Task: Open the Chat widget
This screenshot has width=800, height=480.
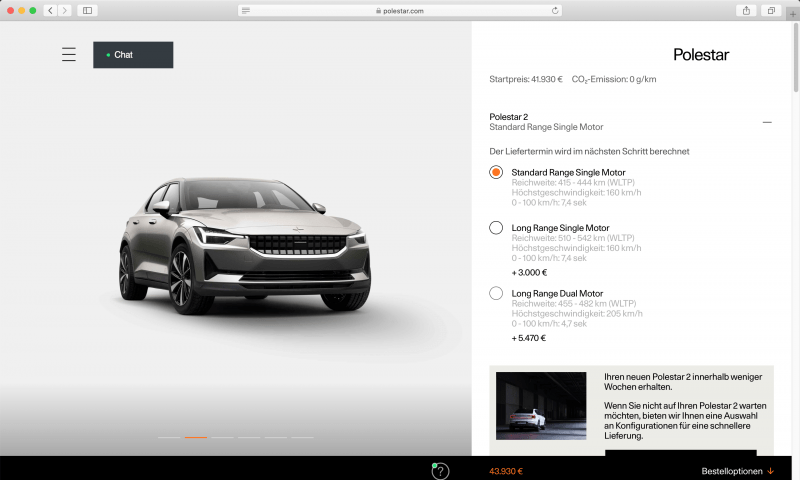Action: [133, 55]
